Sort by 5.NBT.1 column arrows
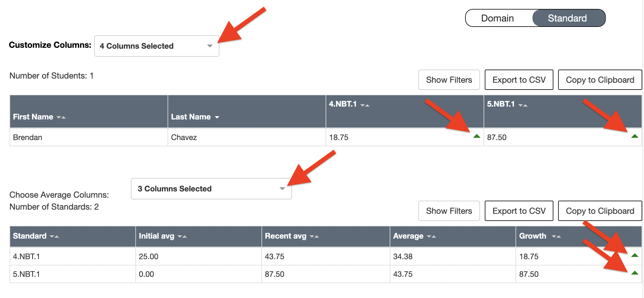The width and height of the screenshot is (644, 298). pos(523,105)
